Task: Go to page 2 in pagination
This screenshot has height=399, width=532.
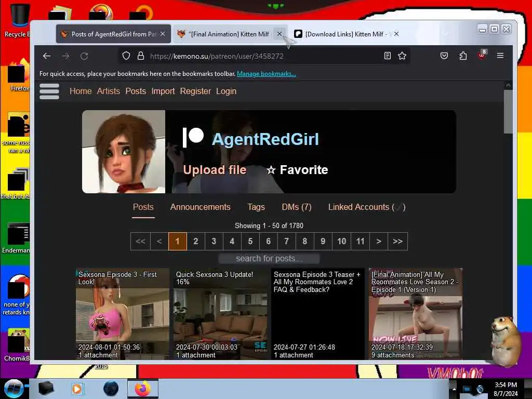Action: pyautogui.click(x=195, y=241)
